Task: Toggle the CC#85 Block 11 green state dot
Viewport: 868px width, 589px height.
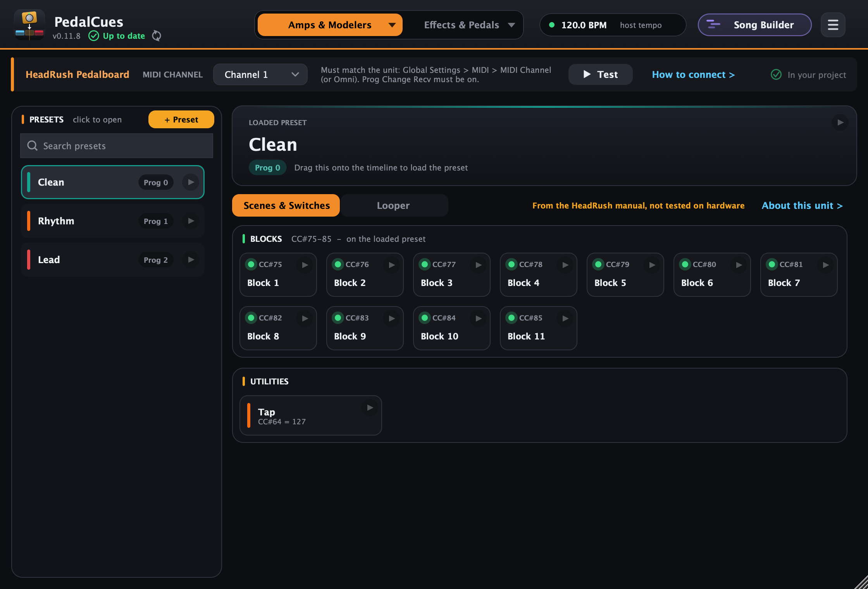Action: 511,318
